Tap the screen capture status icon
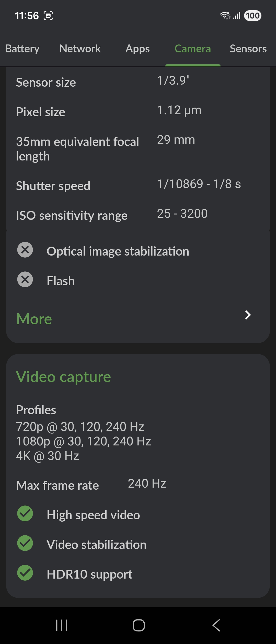276x644 pixels. pos(48,16)
